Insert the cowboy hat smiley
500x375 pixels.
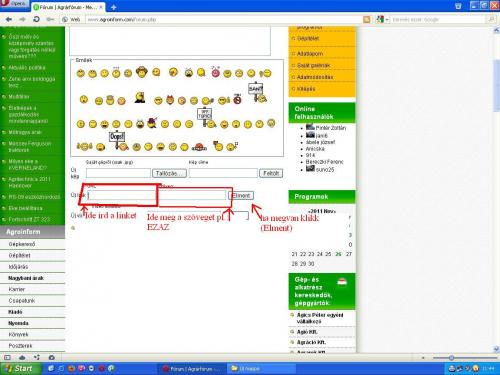pyautogui.click(x=142, y=72)
